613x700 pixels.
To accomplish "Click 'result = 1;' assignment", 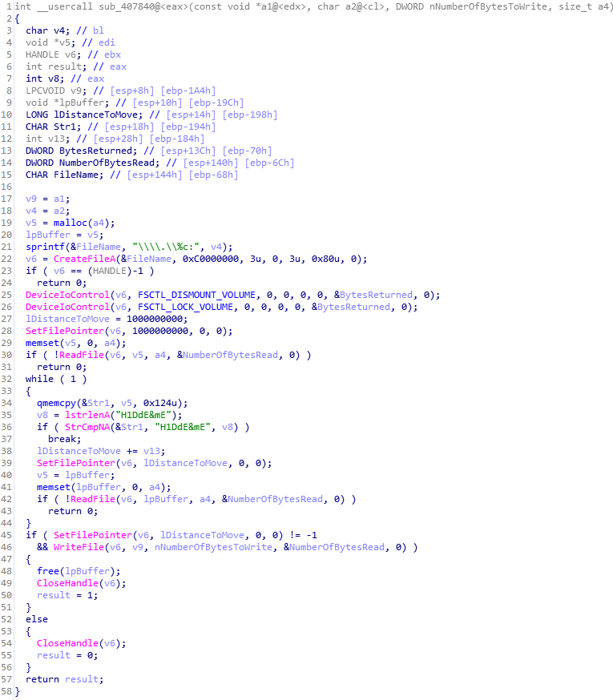I will click(x=67, y=596).
